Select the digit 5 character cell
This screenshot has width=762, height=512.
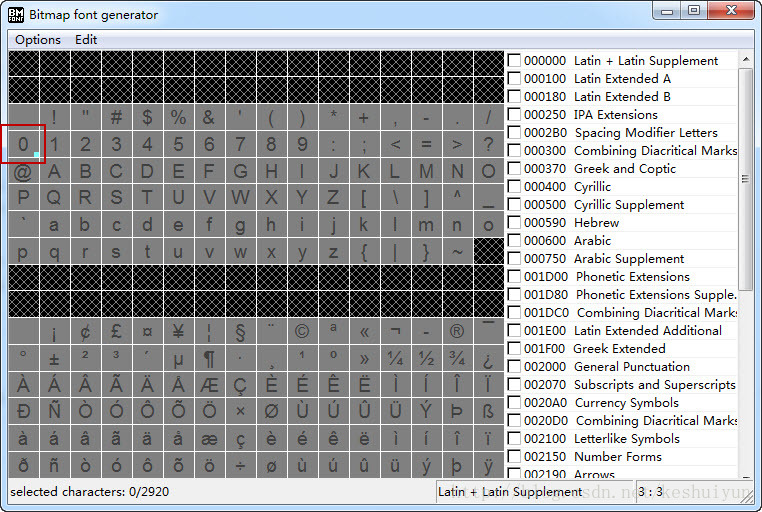pos(178,144)
